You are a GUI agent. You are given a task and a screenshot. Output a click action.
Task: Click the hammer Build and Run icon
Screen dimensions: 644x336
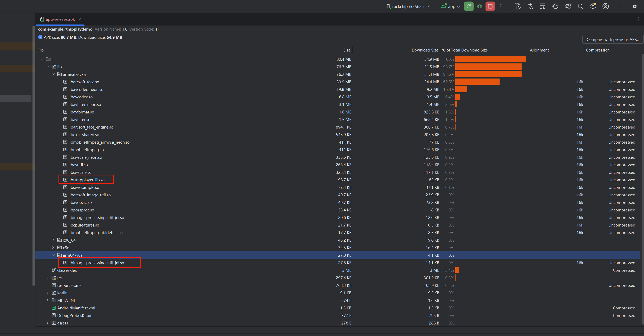pos(518,6)
